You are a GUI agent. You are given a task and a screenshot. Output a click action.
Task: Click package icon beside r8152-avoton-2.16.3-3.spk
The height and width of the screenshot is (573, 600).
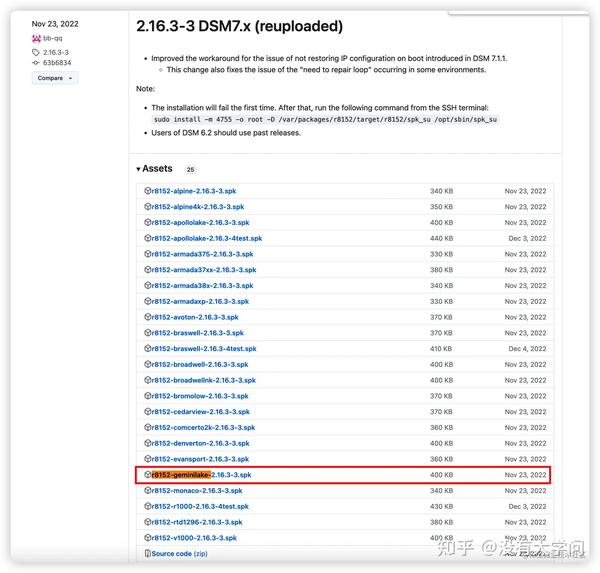click(x=147, y=317)
